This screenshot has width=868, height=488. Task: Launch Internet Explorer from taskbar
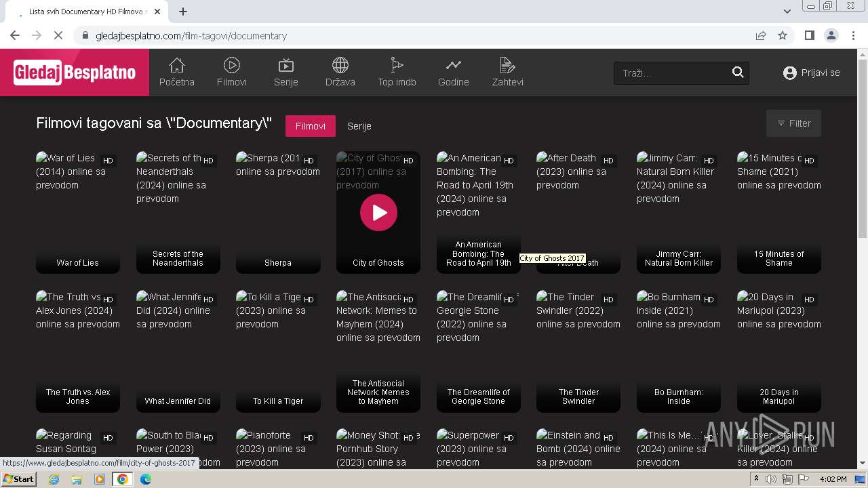click(x=54, y=479)
